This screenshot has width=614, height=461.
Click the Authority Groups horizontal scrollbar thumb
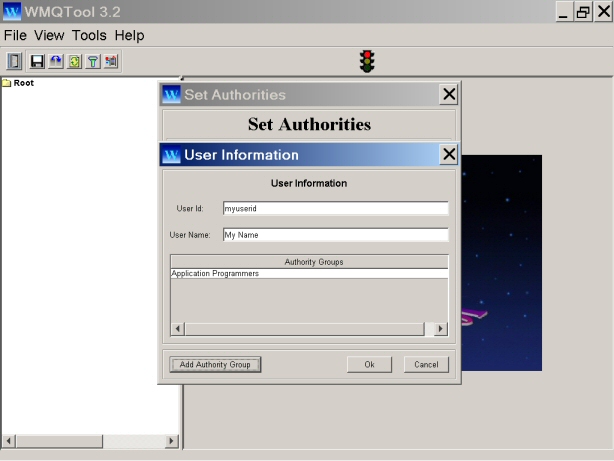point(305,329)
